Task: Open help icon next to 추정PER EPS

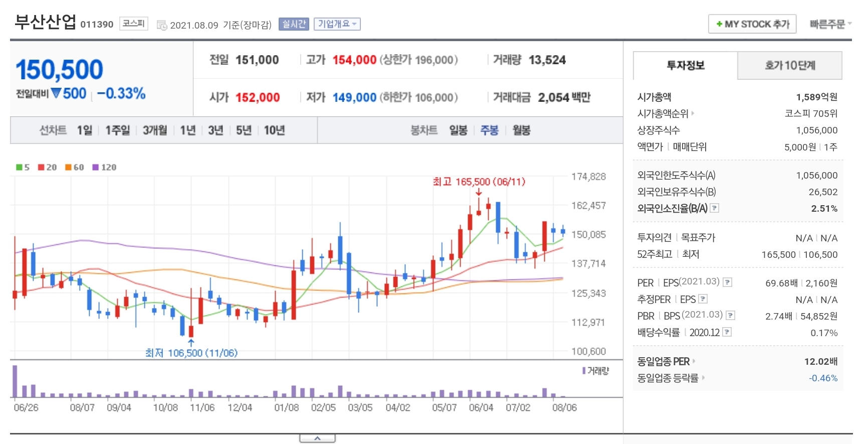Action: click(x=703, y=299)
